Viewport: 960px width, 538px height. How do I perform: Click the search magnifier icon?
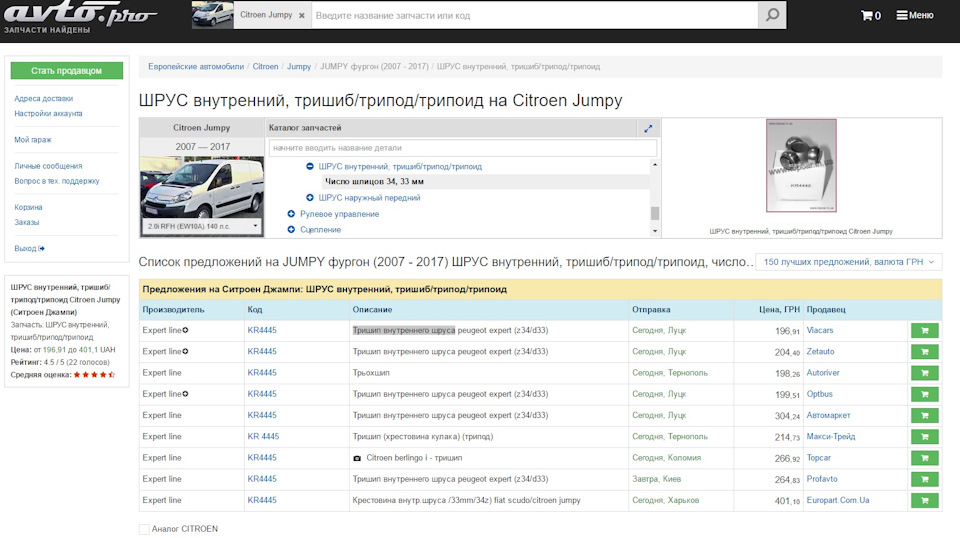[772, 15]
